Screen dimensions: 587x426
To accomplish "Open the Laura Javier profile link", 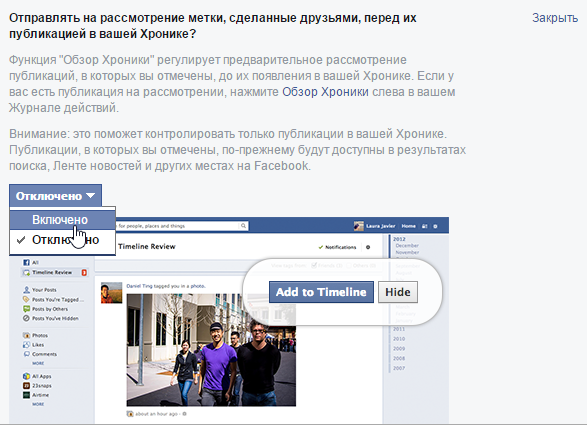I will [x=380, y=226].
